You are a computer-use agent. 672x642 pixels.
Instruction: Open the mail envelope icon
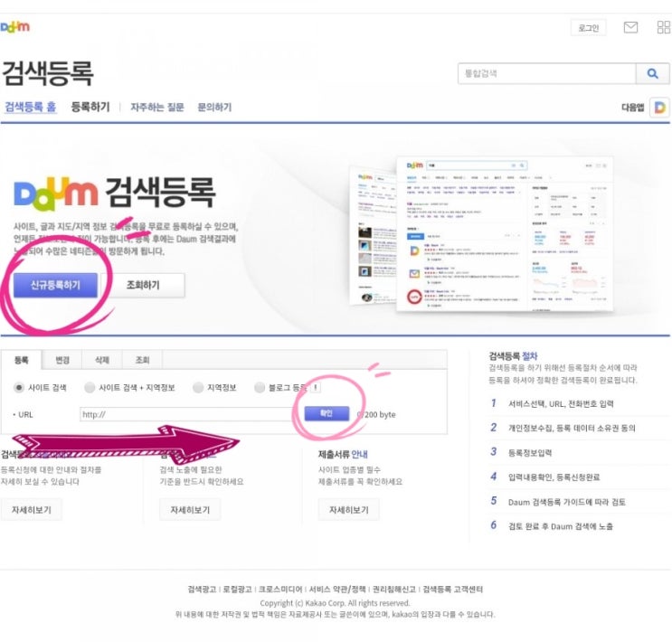pos(630,27)
